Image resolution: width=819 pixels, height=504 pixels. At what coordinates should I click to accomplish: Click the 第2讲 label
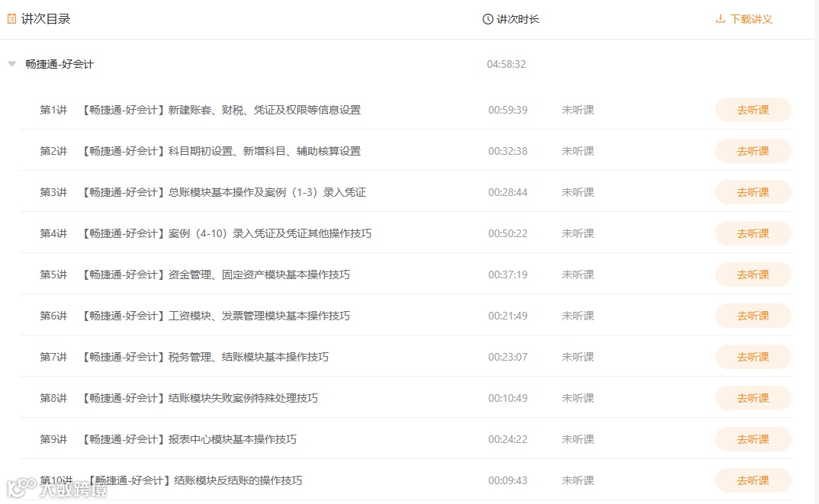click(x=53, y=151)
